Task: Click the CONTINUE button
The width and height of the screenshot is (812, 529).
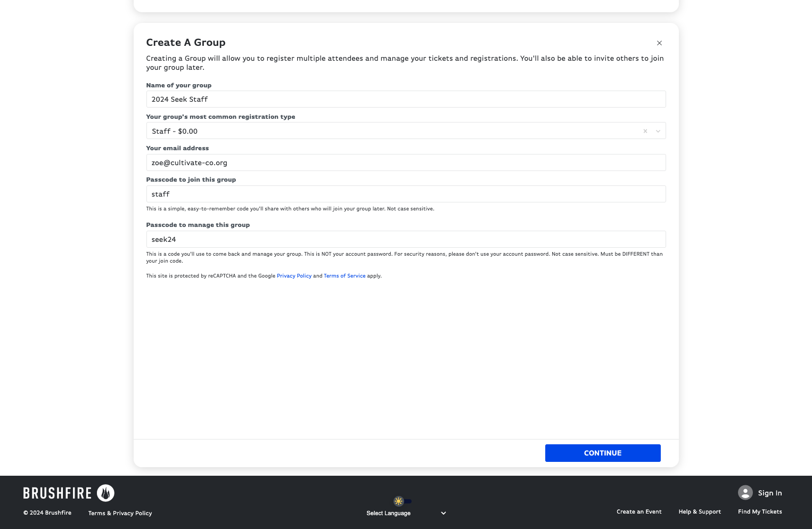Action: coord(603,453)
